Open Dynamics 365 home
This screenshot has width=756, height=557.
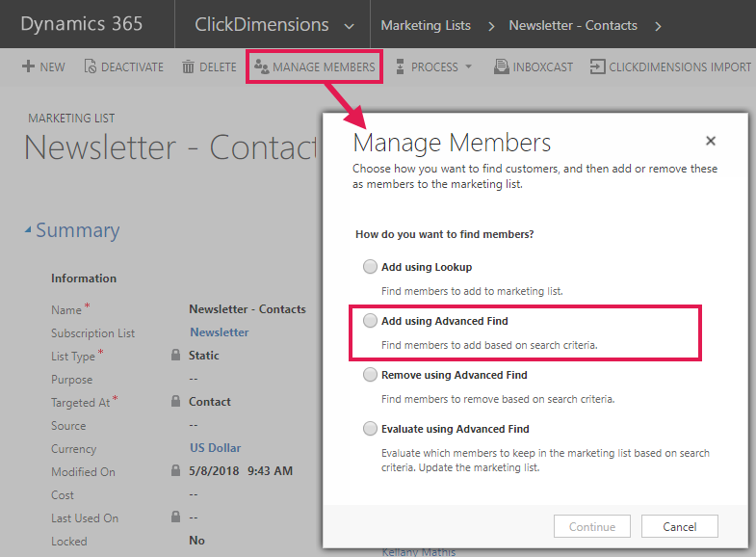click(82, 24)
